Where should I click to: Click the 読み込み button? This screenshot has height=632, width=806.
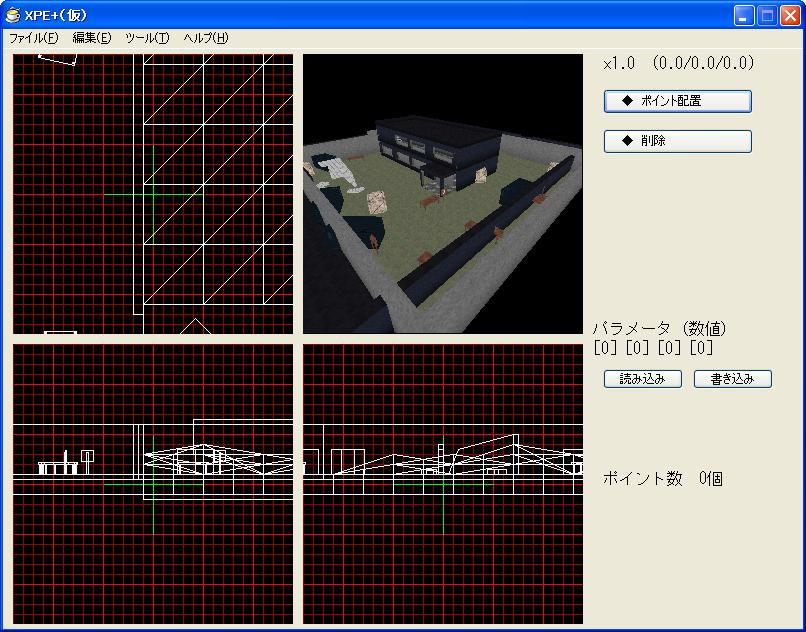(x=643, y=379)
